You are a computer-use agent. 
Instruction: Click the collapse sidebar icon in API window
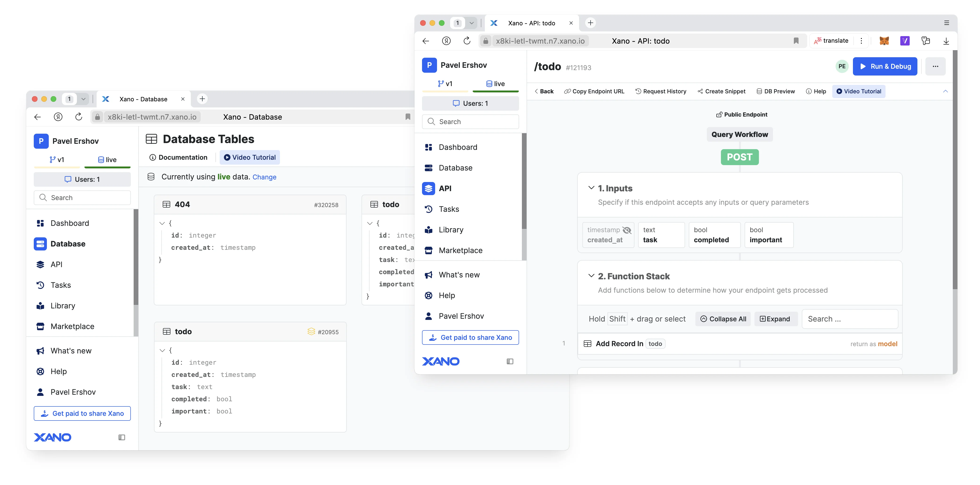point(510,361)
